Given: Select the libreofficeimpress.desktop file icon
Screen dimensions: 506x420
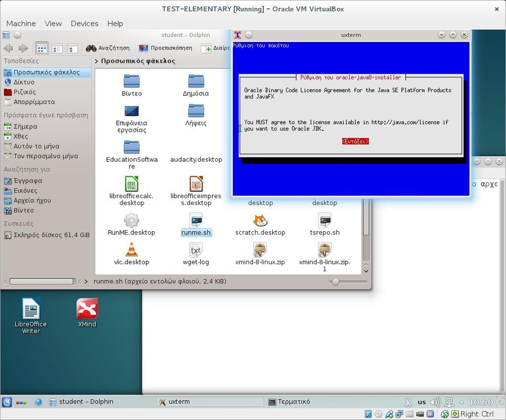Looking at the screenshot, I should click(196, 183).
